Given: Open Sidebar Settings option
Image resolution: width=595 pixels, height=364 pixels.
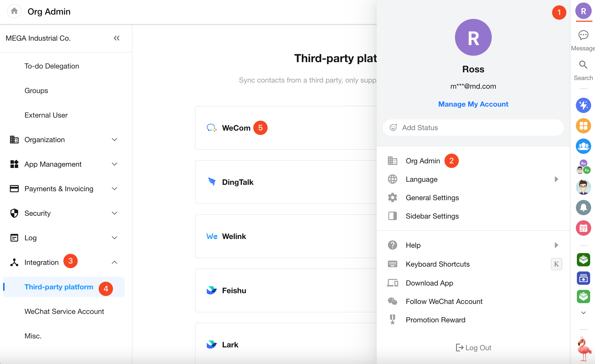Looking at the screenshot, I should [432, 216].
